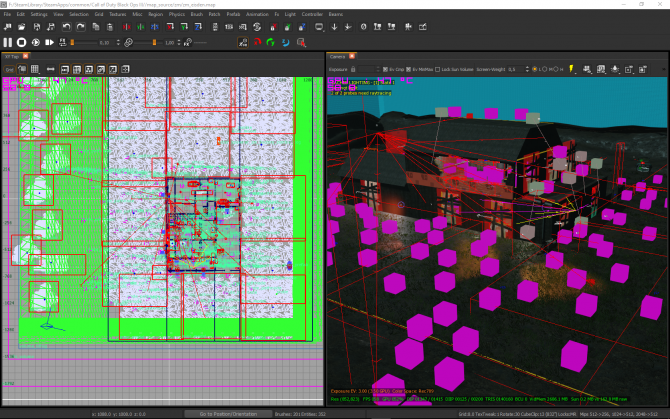This screenshot has width=670, height=419.
Task: Open the Light menu
Action: click(x=290, y=14)
